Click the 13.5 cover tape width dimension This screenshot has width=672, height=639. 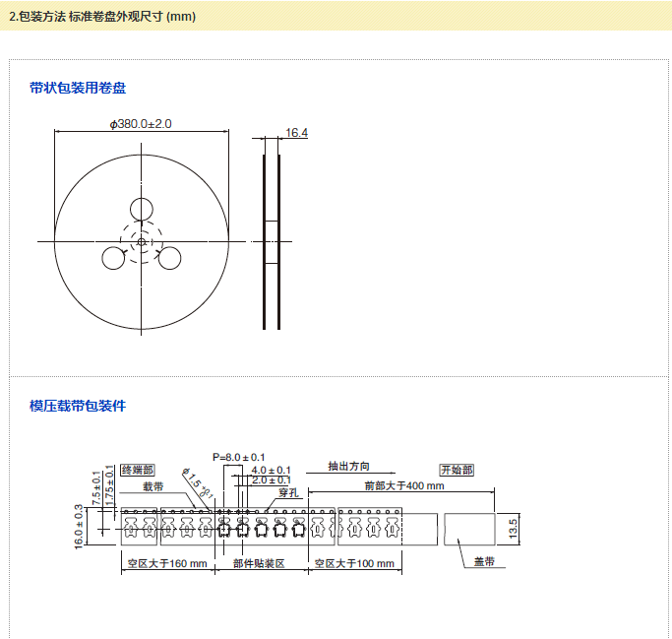(x=512, y=528)
